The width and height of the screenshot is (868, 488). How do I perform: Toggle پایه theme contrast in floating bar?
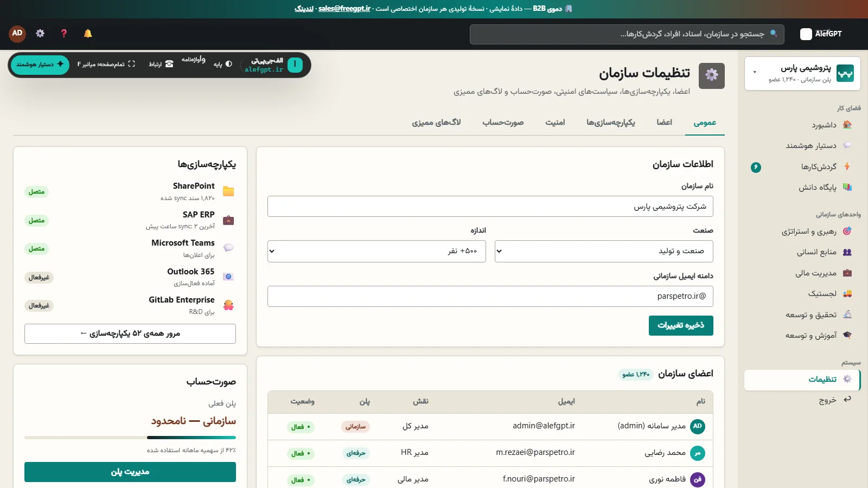coord(223,65)
